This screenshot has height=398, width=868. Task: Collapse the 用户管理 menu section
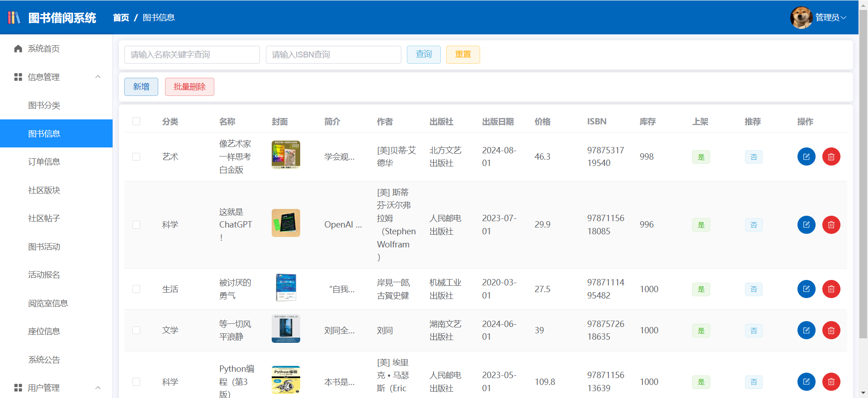pos(98,388)
